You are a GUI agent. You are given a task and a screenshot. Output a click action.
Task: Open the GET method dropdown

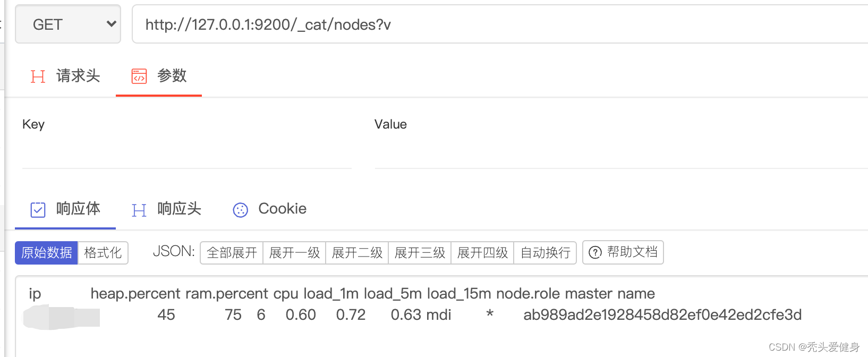[68, 24]
